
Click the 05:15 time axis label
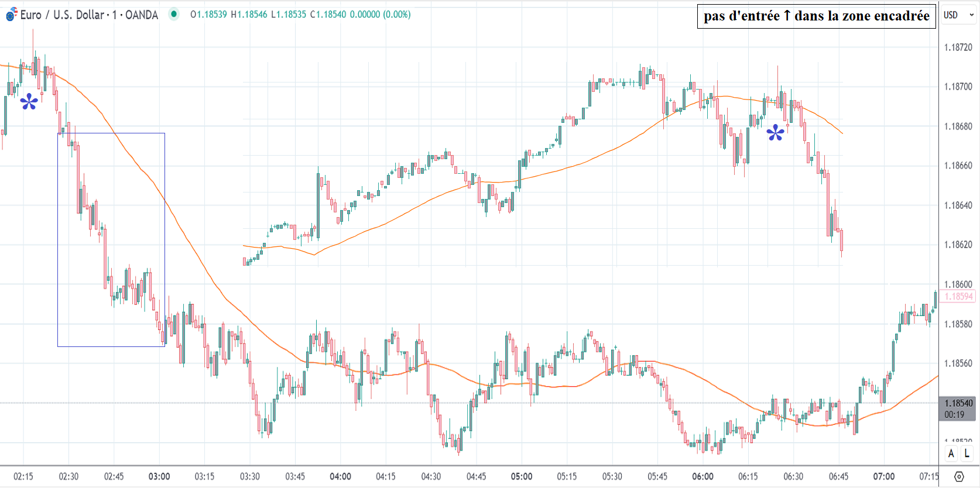click(567, 476)
